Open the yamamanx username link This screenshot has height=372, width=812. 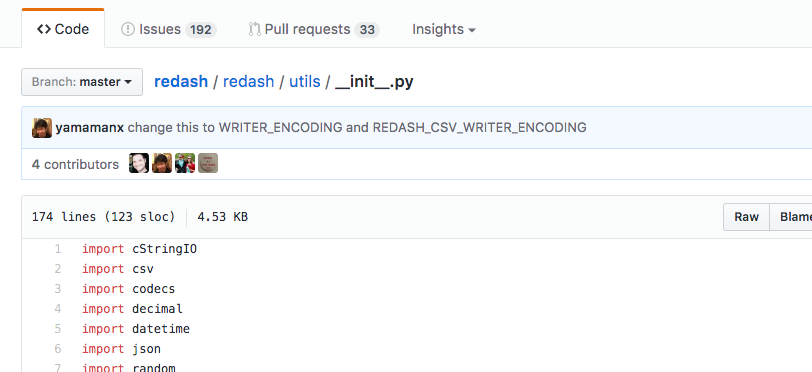pyautogui.click(x=90, y=127)
